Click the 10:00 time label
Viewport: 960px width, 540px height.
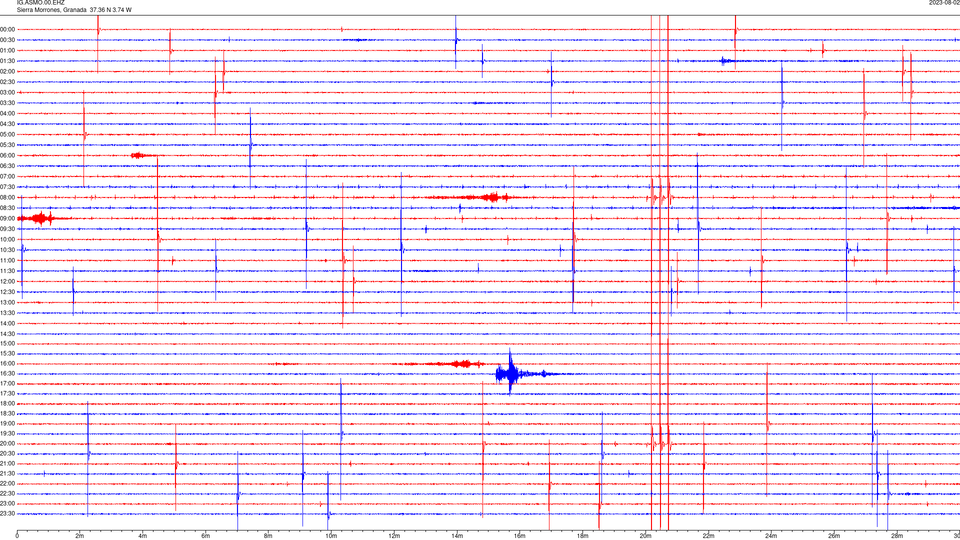tap(7, 239)
